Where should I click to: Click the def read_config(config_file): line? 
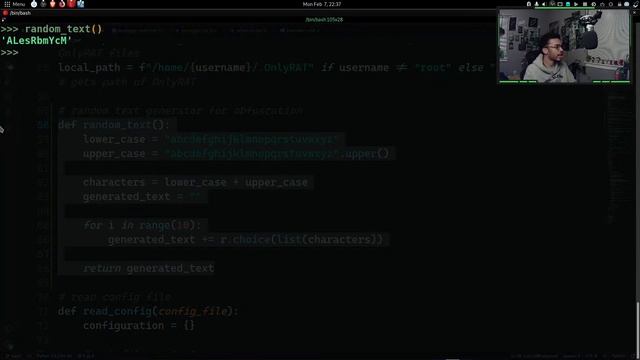pos(148,311)
